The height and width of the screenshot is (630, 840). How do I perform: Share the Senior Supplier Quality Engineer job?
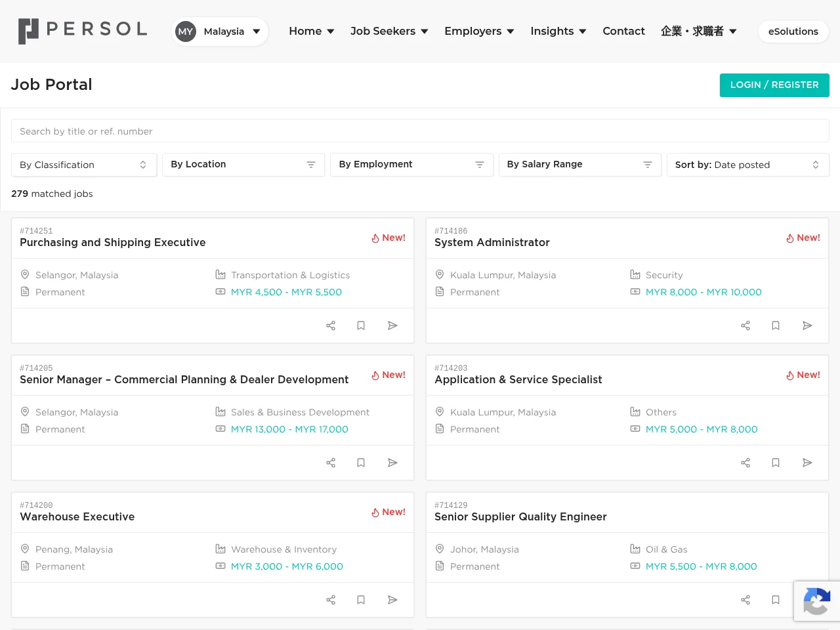click(x=745, y=600)
